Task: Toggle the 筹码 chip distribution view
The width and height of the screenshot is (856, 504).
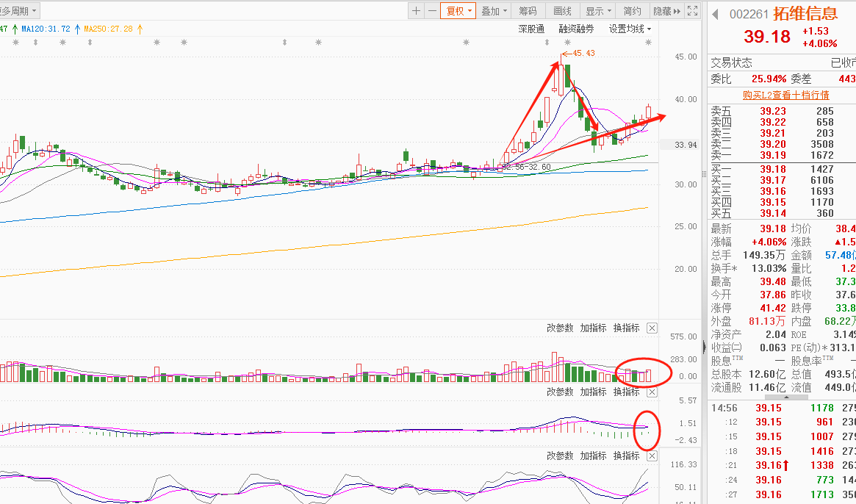Action: (x=528, y=11)
